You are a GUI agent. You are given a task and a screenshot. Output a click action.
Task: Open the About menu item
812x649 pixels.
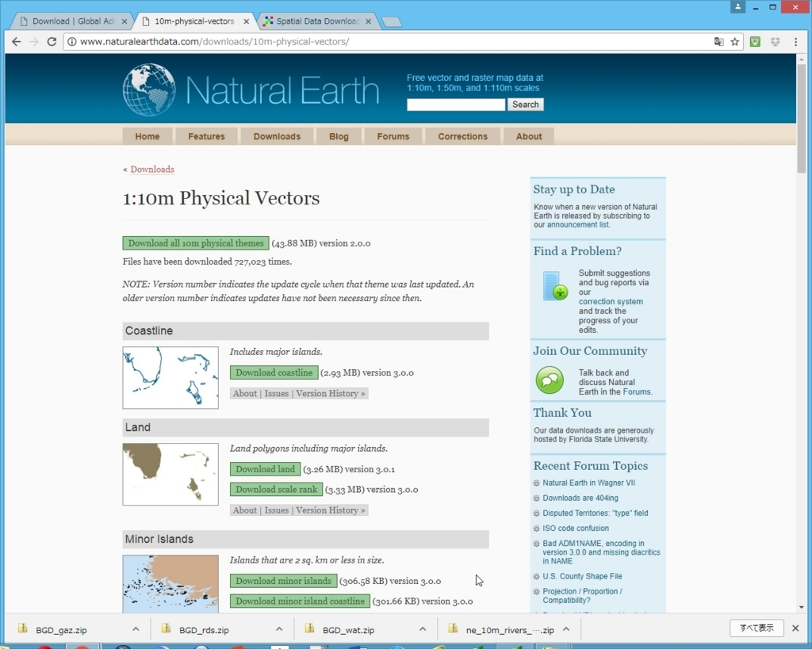(x=529, y=136)
